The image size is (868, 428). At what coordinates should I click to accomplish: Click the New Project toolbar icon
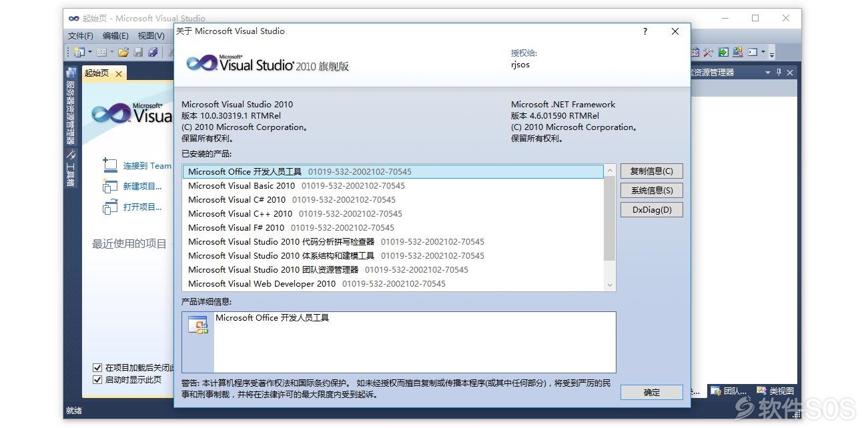pyautogui.click(x=79, y=52)
